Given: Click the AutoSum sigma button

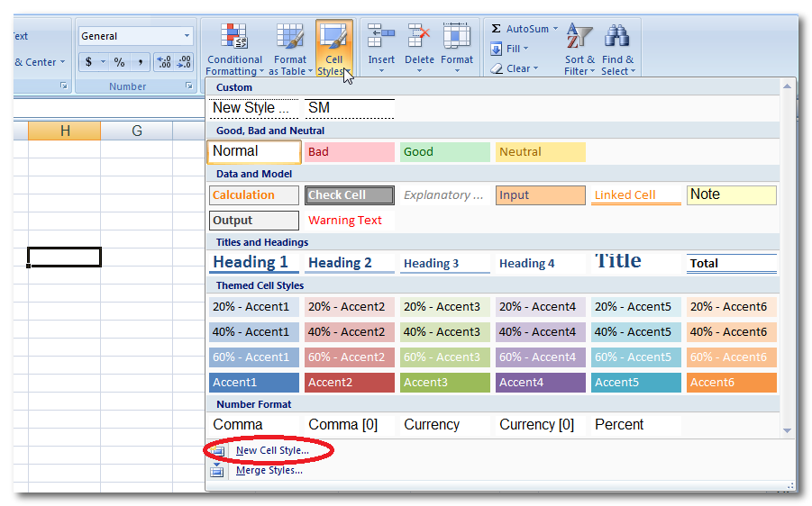Looking at the screenshot, I should coord(497,29).
